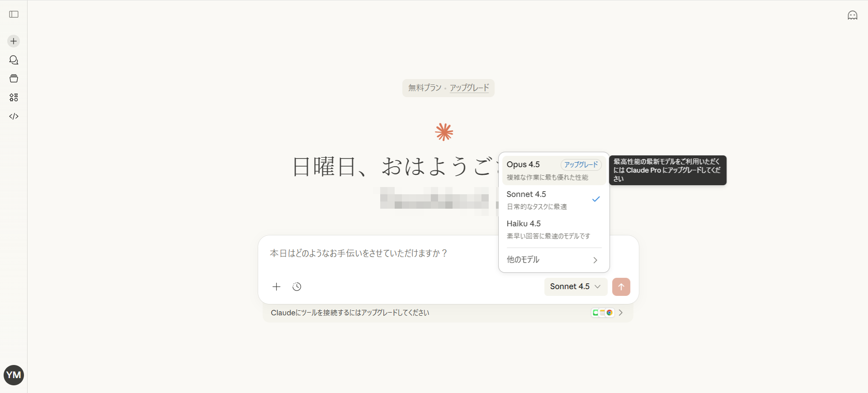Open the chats history icon

coord(14,60)
